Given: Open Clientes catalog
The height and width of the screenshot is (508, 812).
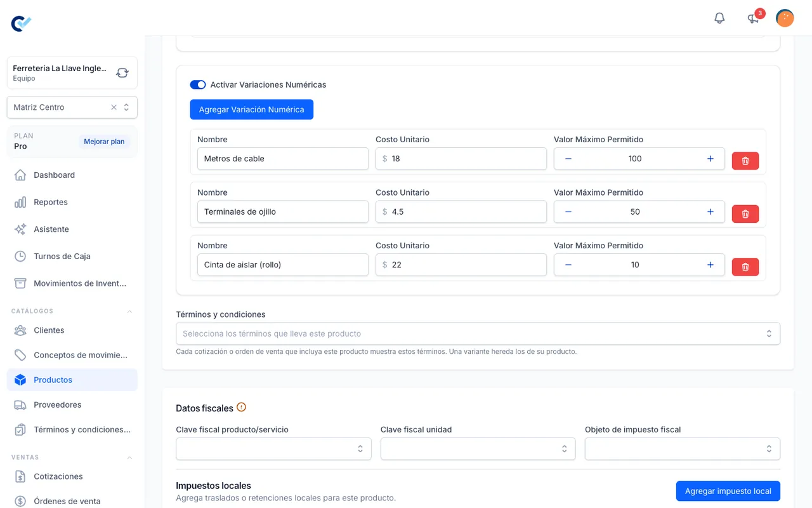Looking at the screenshot, I should click(72, 330).
